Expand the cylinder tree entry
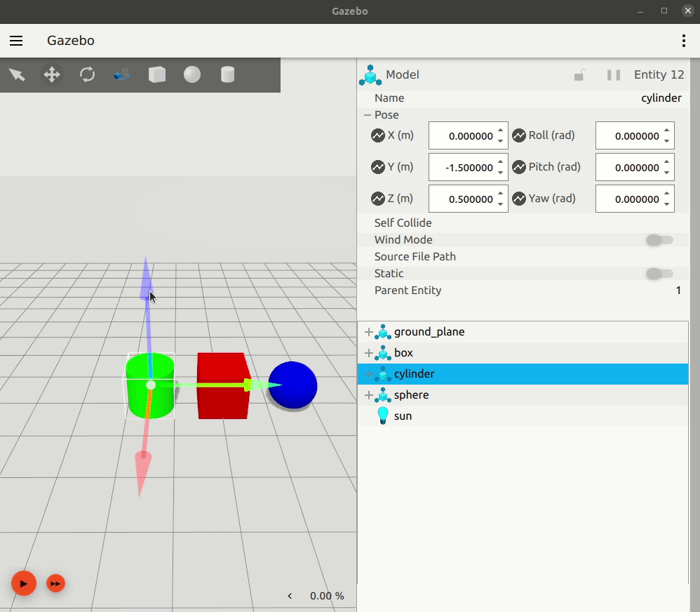The width and height of the screenshot is (700, 612). coord(368,374)
